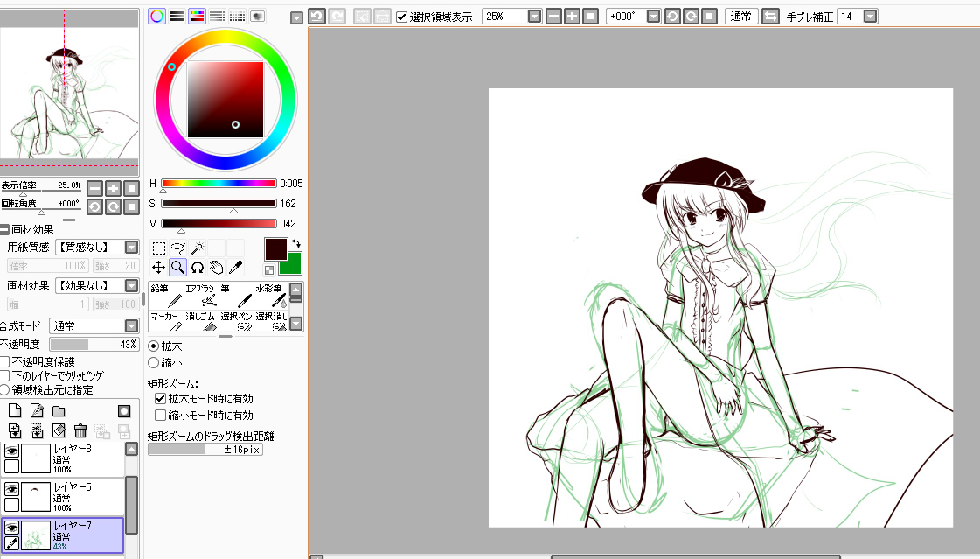Hide レイヤー8 with eye icon

tap(11, 451)
